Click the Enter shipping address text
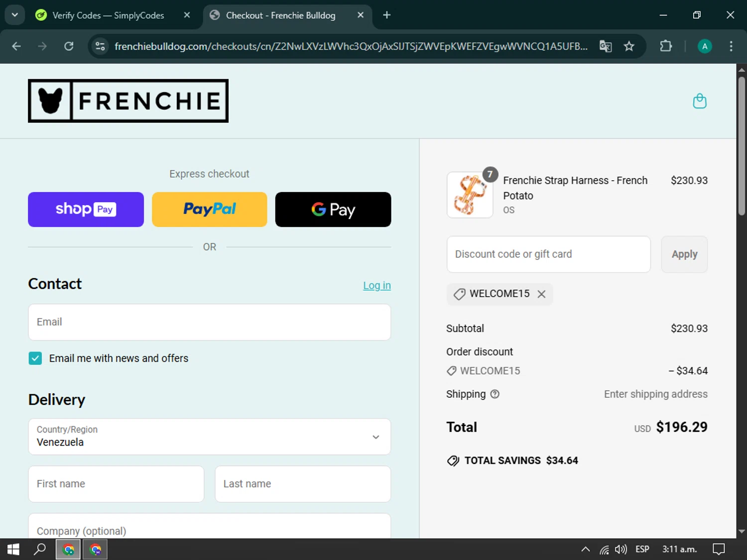747x560 pixels. tap(656, 394)
